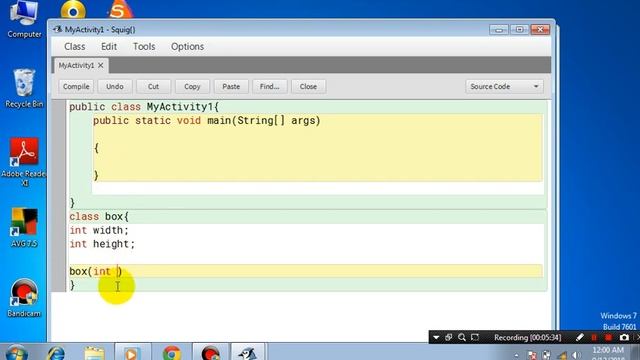The width and height of the screenshot is (640, 360).
Task: Click the 'class box{' code line
Action: 99,217
